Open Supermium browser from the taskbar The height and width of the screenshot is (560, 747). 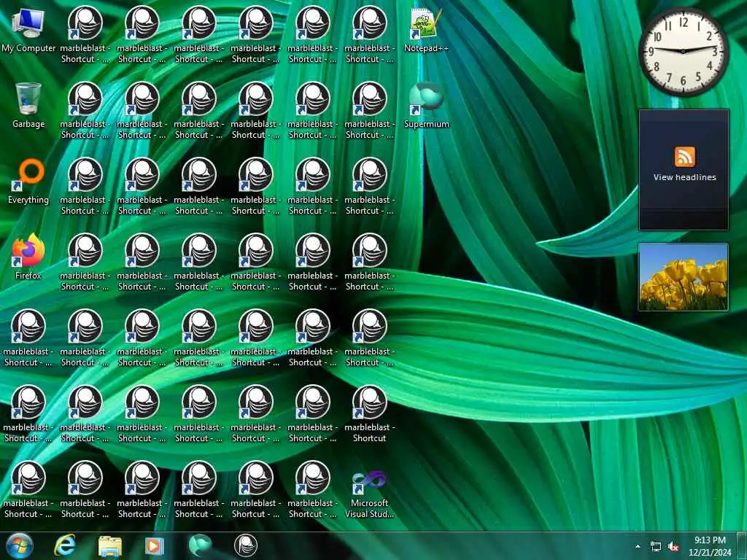pyautogui.click(x=200, y=545)
